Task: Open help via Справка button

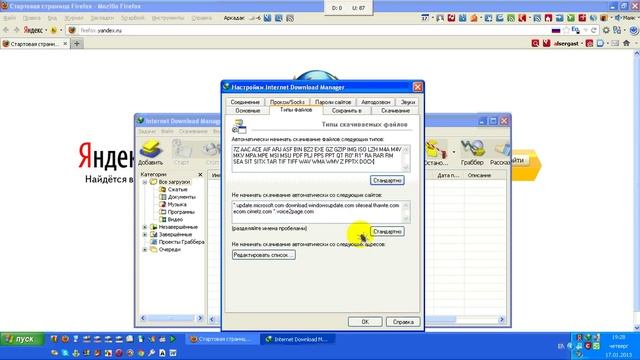Action: (x=403, y=322)
